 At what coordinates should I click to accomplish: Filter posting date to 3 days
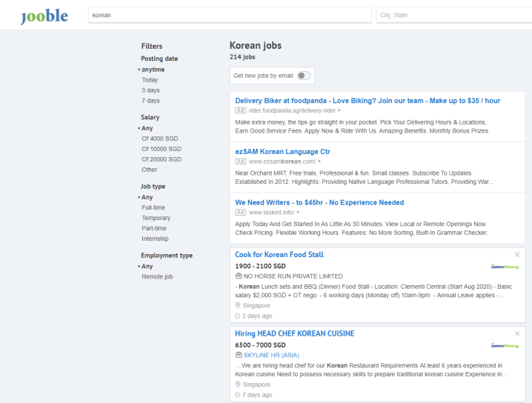pos(150,90)
